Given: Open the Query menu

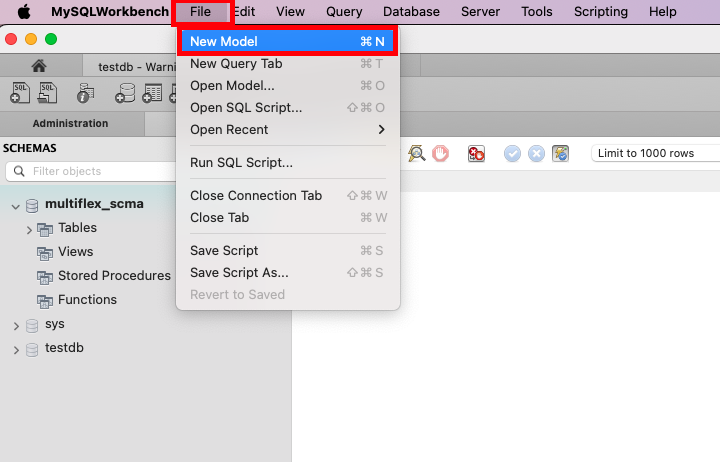Looking at the screenshot, I should click(x=344, y=11).
